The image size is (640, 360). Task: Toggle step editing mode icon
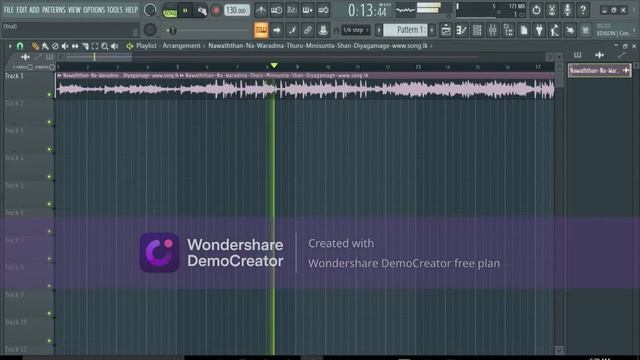[x=292, y=30]
